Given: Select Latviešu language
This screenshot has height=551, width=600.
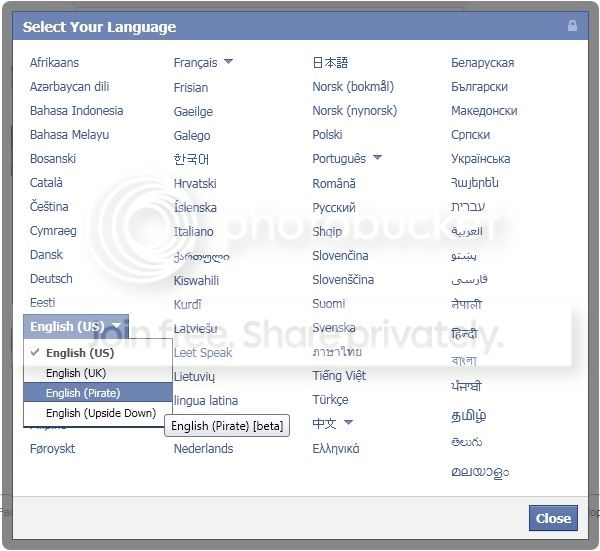Looking at the screenshot, I should (196, 329).
